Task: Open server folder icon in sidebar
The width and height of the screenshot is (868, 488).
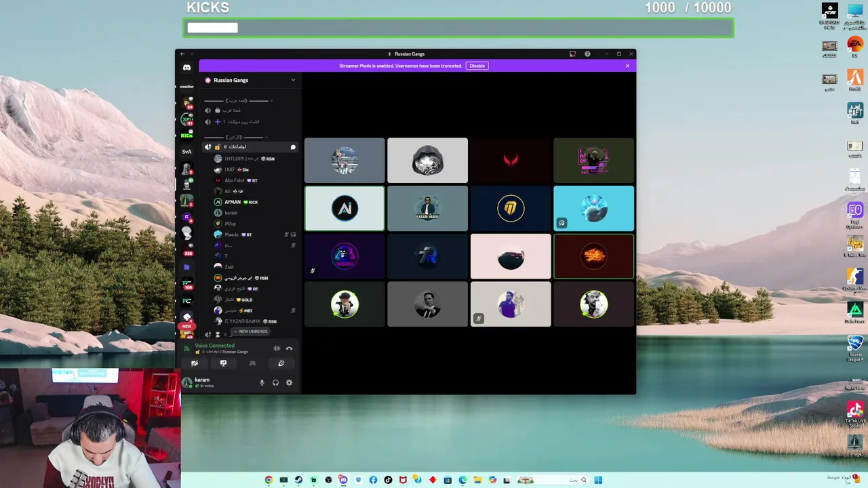Action: 186,267
